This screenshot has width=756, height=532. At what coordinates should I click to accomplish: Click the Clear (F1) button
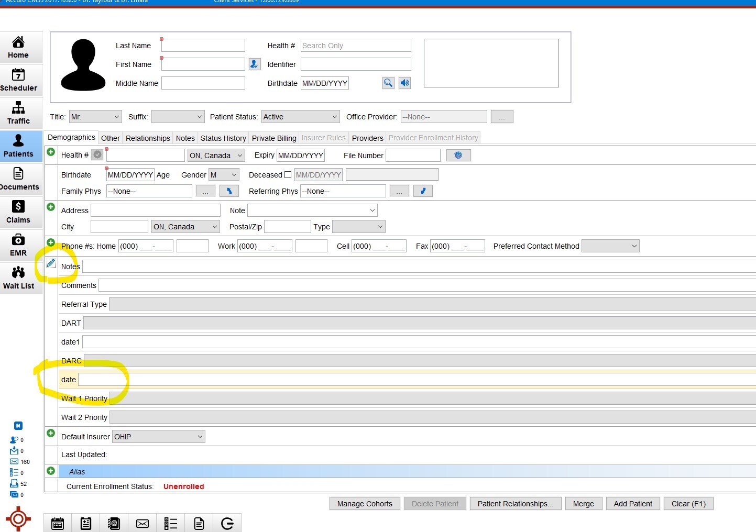688,504
